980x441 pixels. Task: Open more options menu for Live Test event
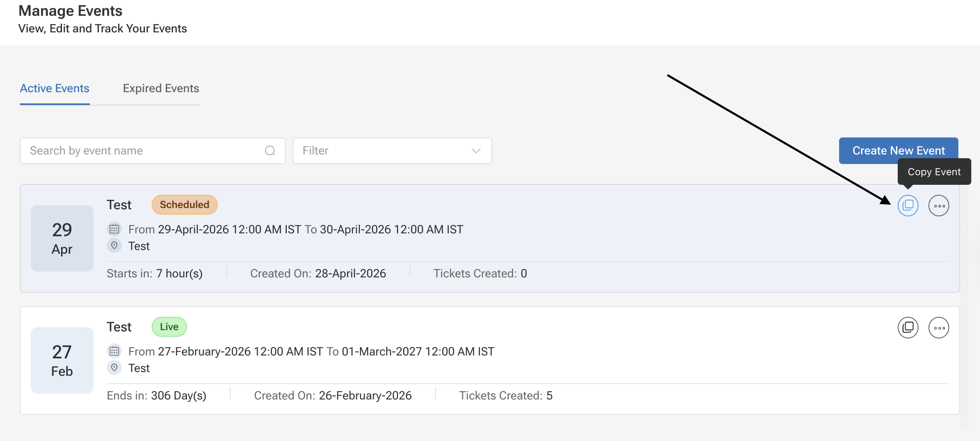click(938, 328)
